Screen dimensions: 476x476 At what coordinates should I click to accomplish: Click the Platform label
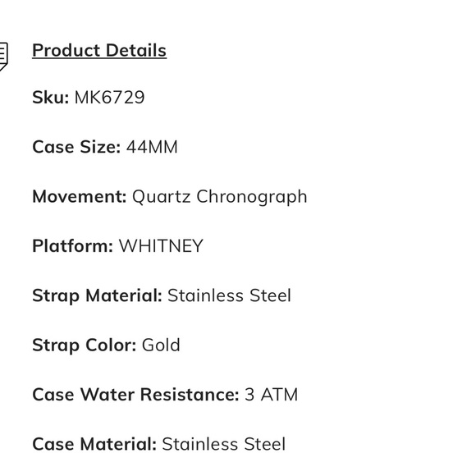(x=72, y=246)
